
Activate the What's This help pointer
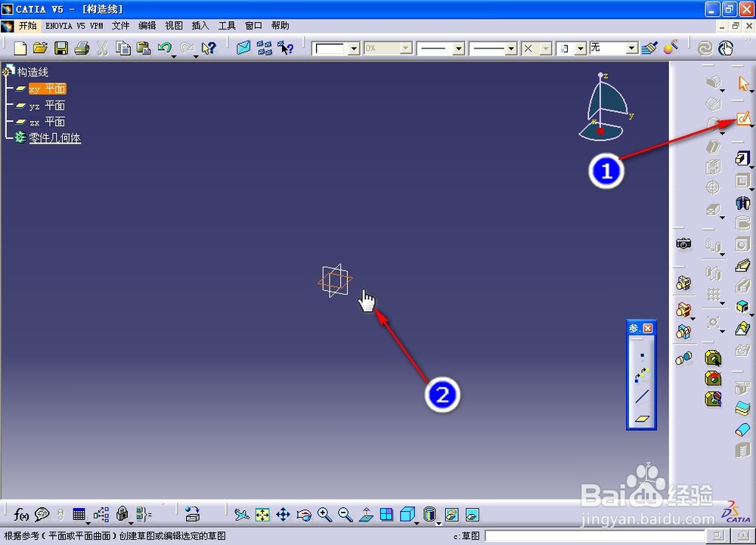point(209,48)
